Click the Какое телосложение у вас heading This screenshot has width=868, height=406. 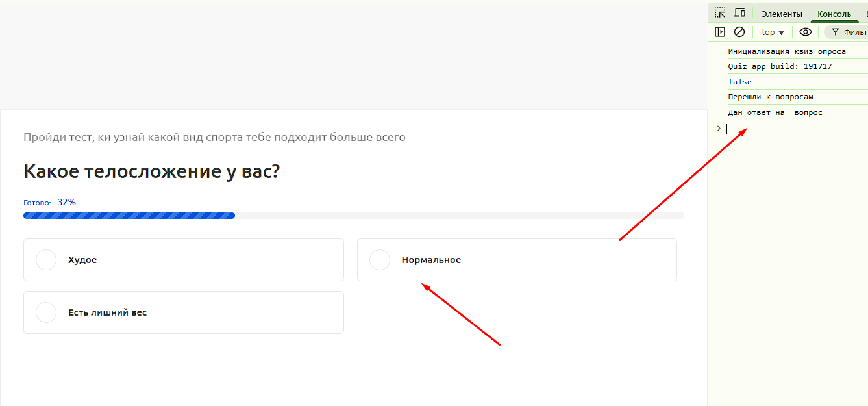tap(151, 171)
